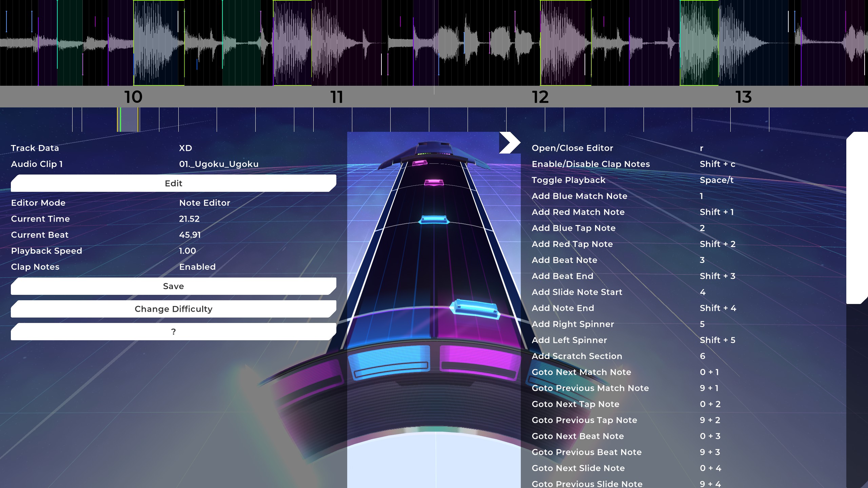This screenshot has width=868, height=488.
Task: Select the small blue match note on track
Action: (434, 220)
